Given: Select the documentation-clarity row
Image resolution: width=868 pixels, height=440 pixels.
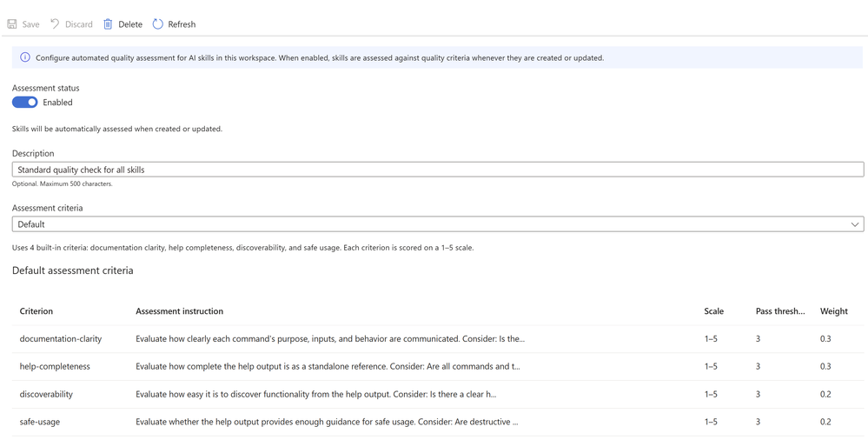Looking at the screenshot, I should point(438,339).
